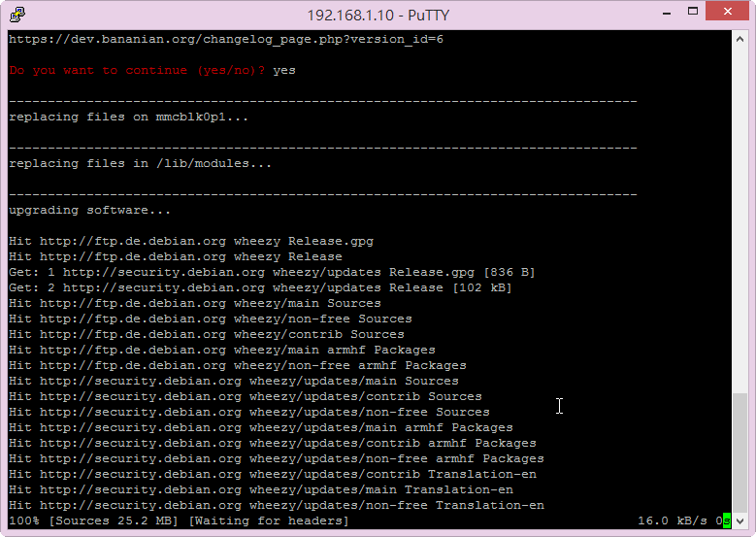Click 'wheezy/updates/non-free Translation-en' line
Image resolution: width=756 pixels, height=537 pixels.
pos(277,505)
